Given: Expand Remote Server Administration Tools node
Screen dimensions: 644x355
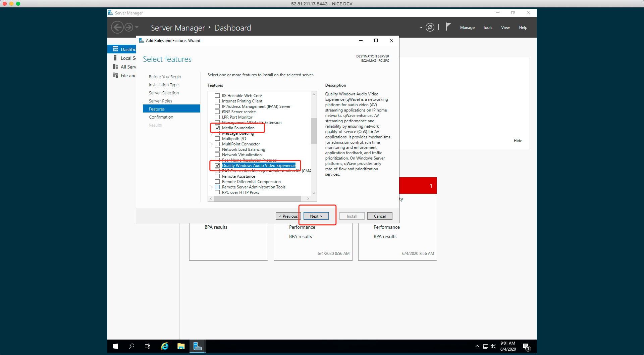Looking at the screenshot, I should pos(212,187).
